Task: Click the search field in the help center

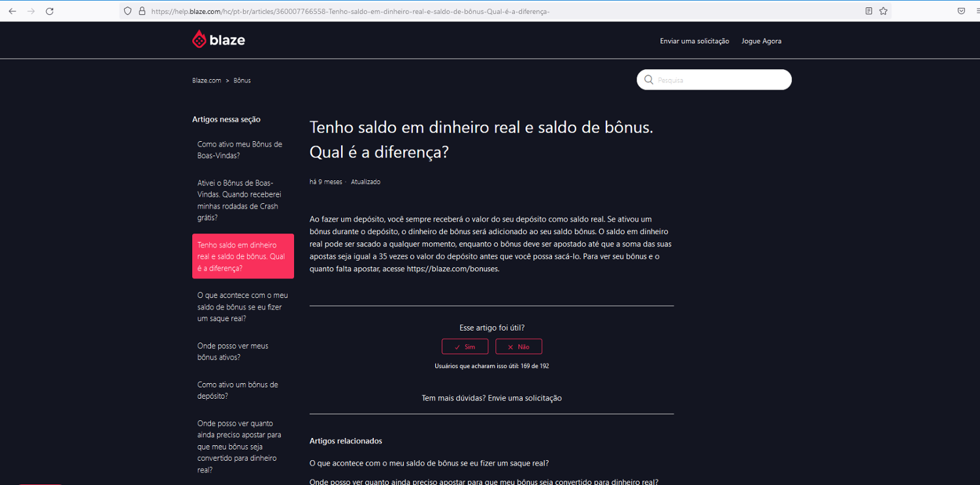Action: (x=719, y=80)
